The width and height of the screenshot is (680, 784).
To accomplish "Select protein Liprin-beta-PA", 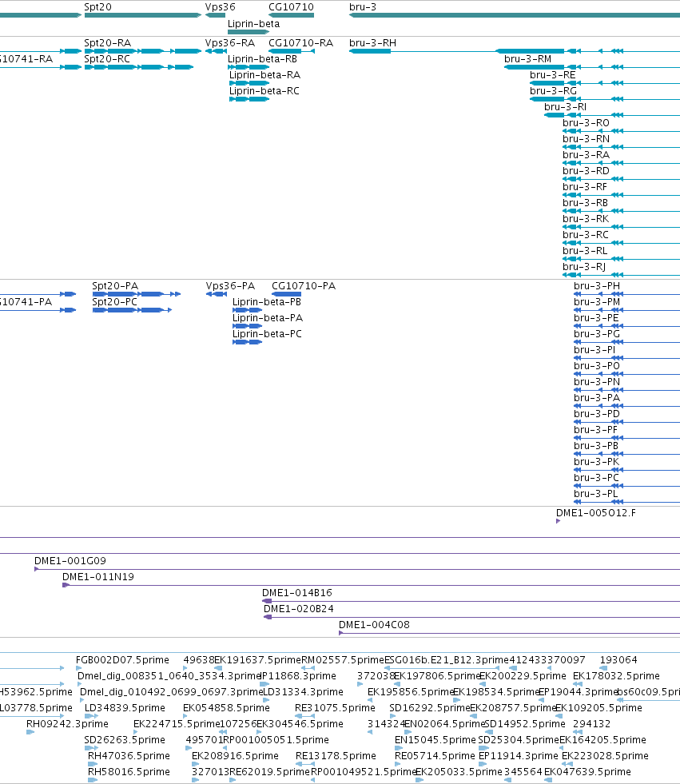I will [268, 318].
